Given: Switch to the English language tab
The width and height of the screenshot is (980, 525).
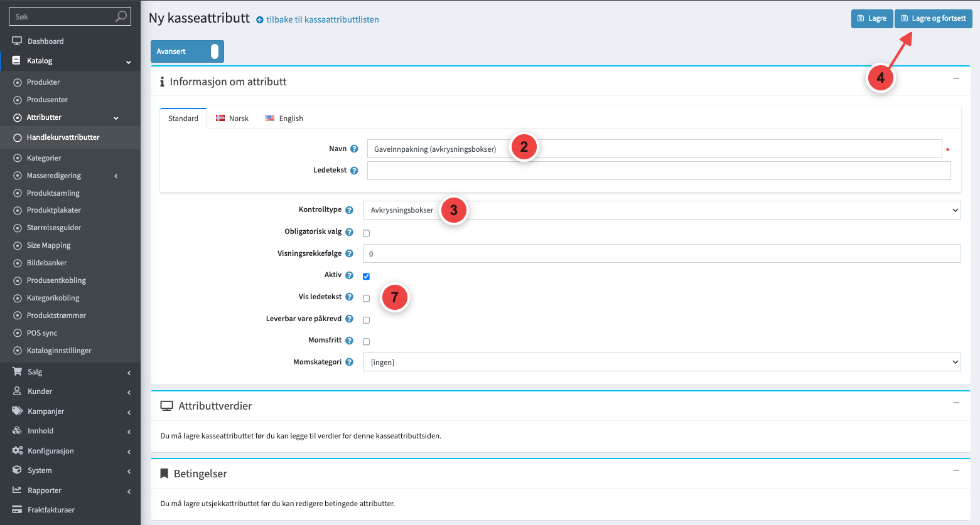Looking at the screenshot, I should [x=284, y=119].
